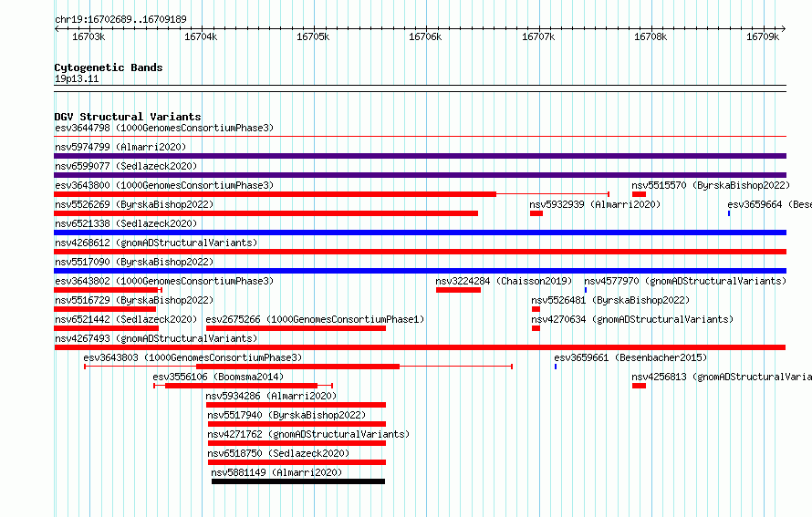
Task: Click the DGV Structural Variants track title
Action: [128, 117]
